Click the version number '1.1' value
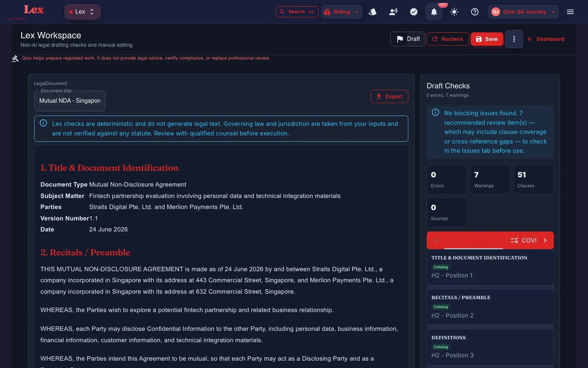Image resolution: width=588 pixels, height=368 pixels. click(94, 219)
